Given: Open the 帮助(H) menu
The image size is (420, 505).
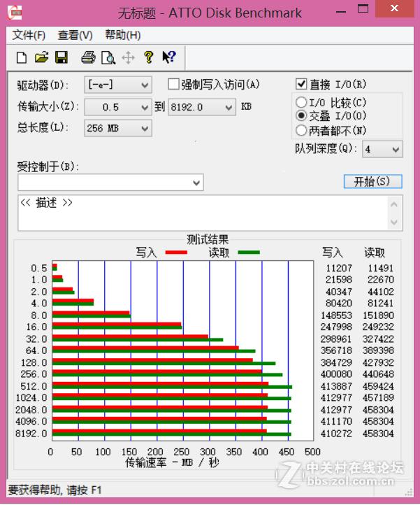Looking at the screenshot, I should coord(123,35).
